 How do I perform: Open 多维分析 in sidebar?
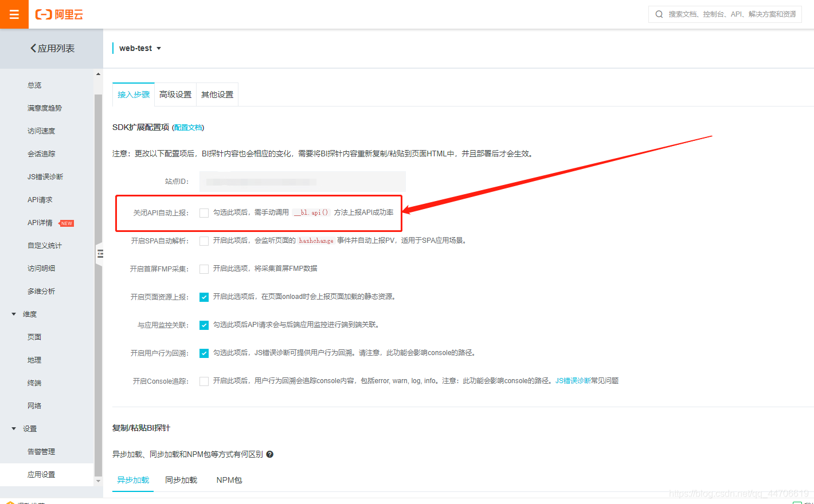41,292
